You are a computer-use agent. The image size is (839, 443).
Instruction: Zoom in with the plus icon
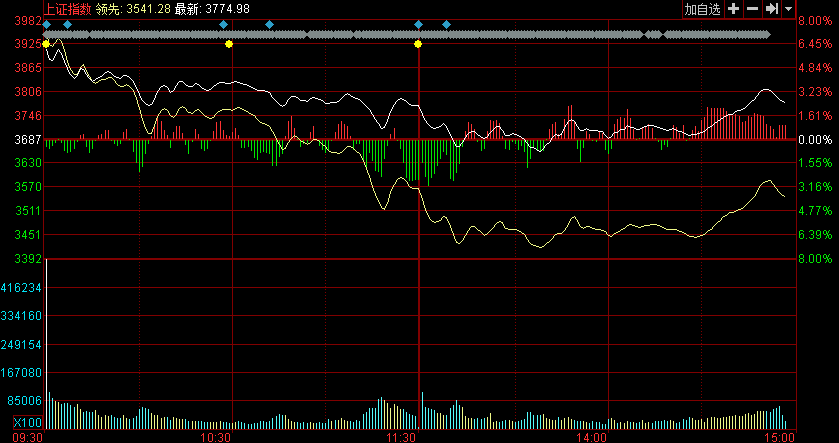pyautogui.click(x=733, y=9)
